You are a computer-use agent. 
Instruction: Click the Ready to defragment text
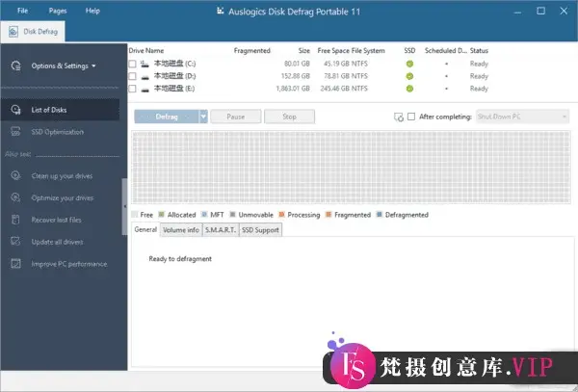[180, 259]
